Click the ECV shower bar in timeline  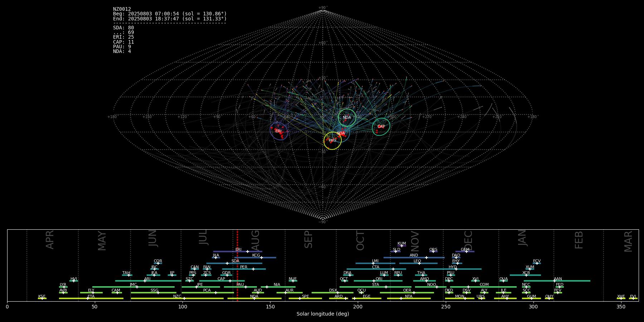537,263
